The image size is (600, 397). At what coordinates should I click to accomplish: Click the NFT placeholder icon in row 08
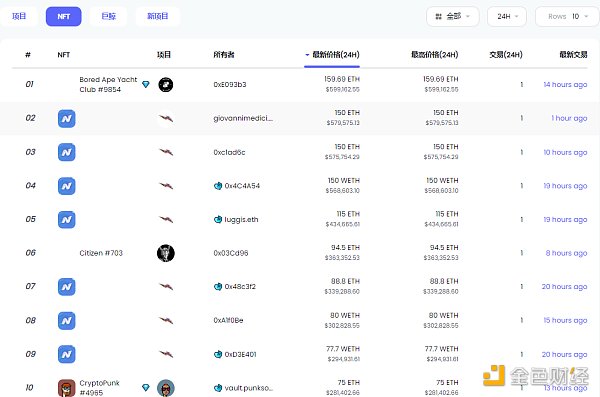tap(67, 321)
